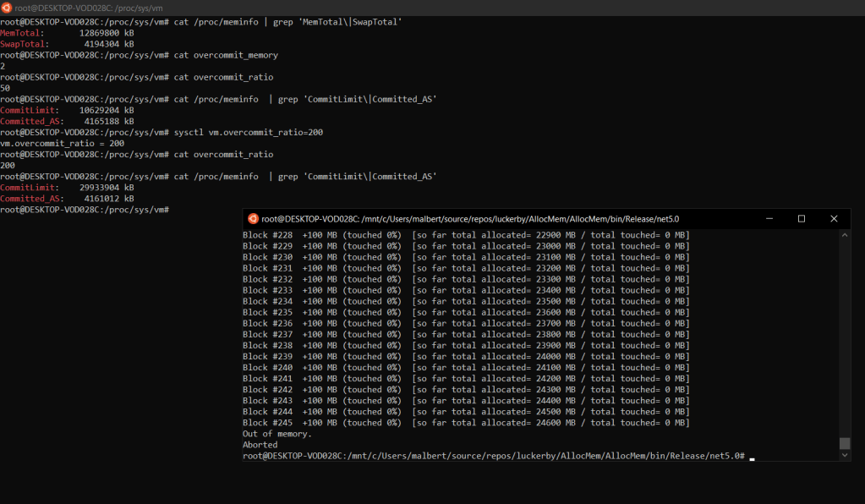
Task: Click the scrollbar track above the thumb
Action: [844, 338]
